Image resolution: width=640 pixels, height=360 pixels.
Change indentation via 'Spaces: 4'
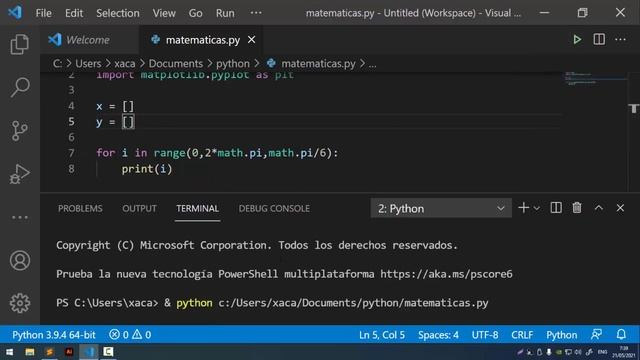pos(438,335)
